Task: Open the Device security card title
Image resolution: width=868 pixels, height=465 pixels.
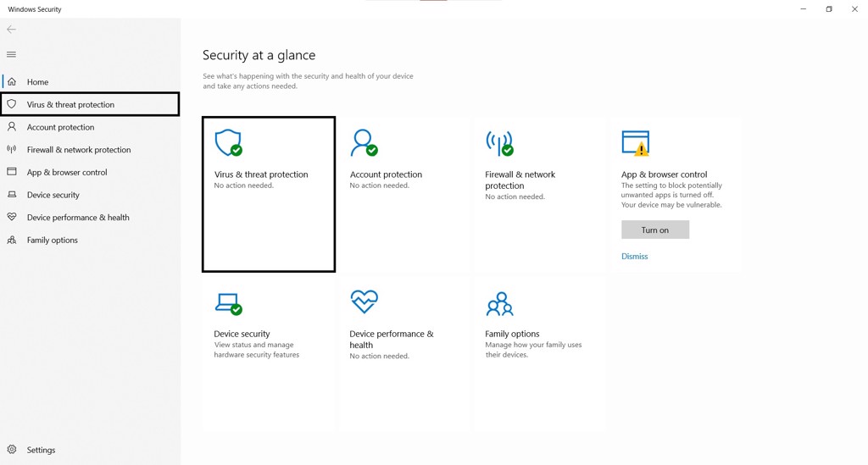Action: (x=242, y=334)
